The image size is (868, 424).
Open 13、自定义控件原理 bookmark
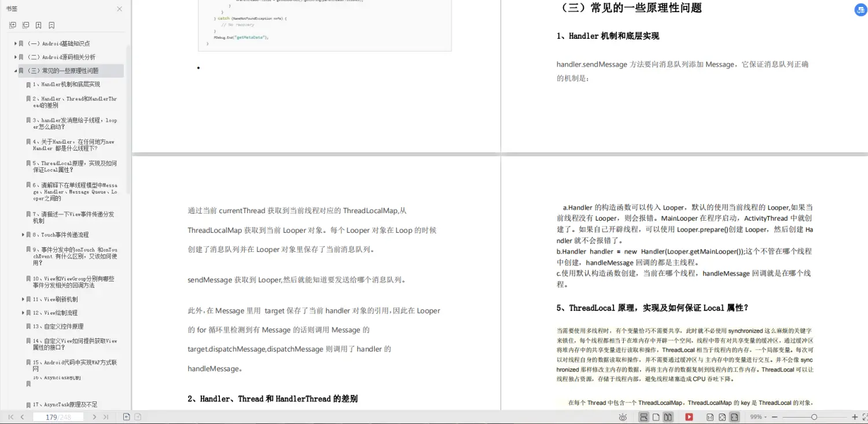(x=58, y=327)
